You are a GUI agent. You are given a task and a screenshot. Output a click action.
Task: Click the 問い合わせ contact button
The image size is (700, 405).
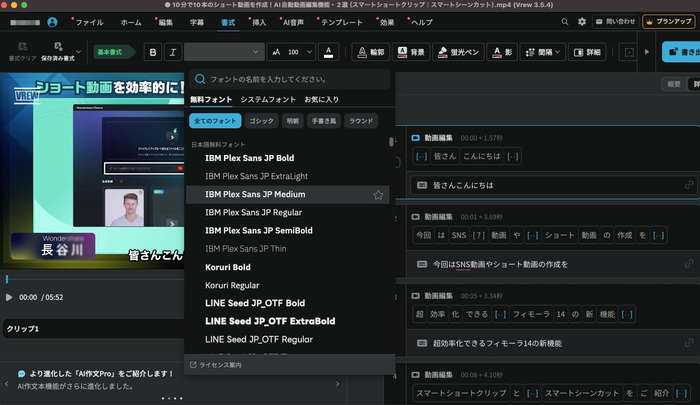point(615,21)
